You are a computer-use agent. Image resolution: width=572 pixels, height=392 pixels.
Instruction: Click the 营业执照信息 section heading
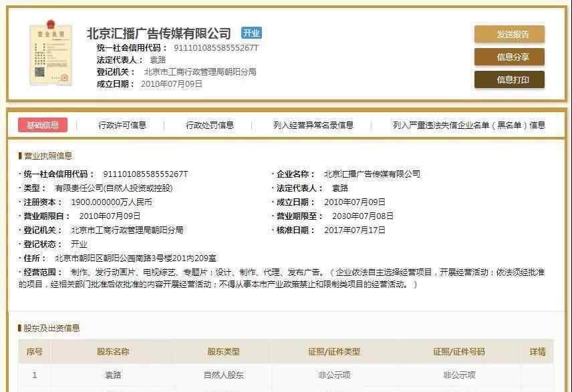[48, 156]
